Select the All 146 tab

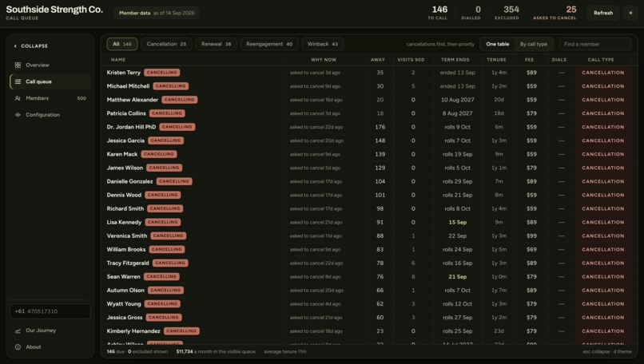tap(122, 44)
